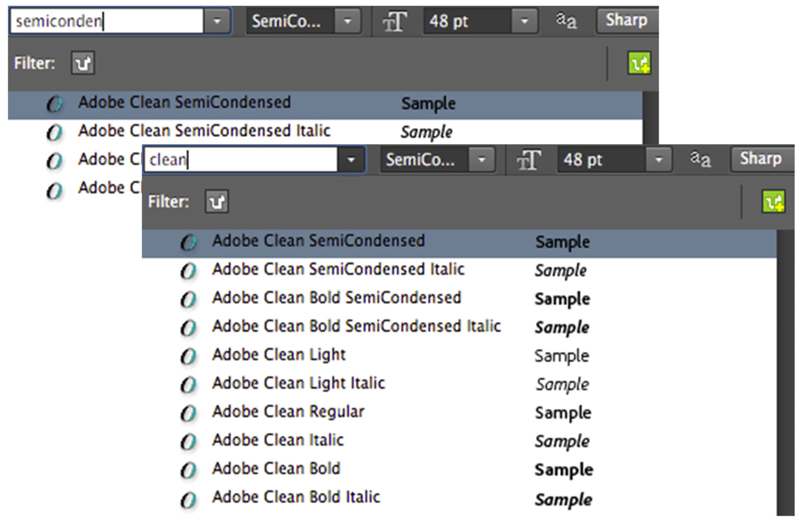Select Adobe Clean Bold SemiCondensed from the list
Viewport: 803px width, 532px height.
(337, 298)
